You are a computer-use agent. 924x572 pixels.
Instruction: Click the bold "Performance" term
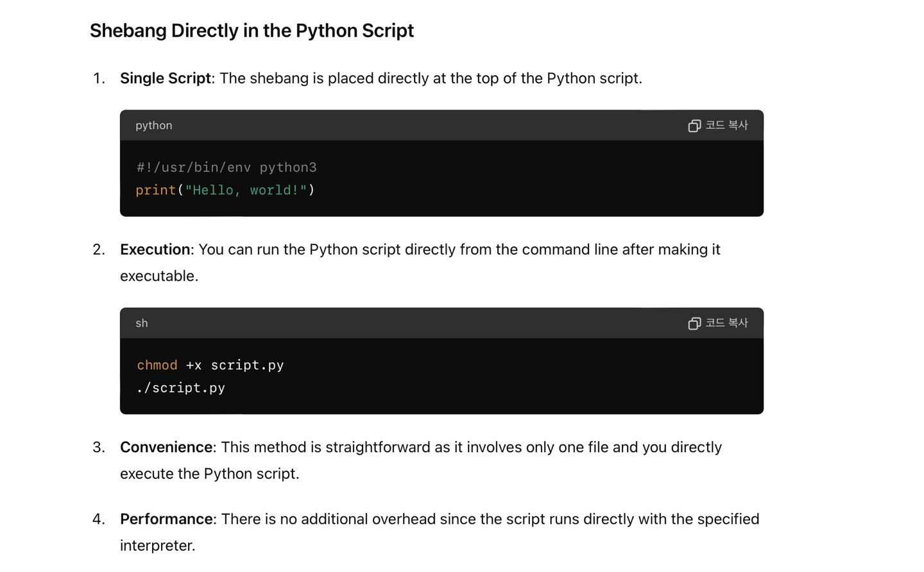[x=166, y=519]
